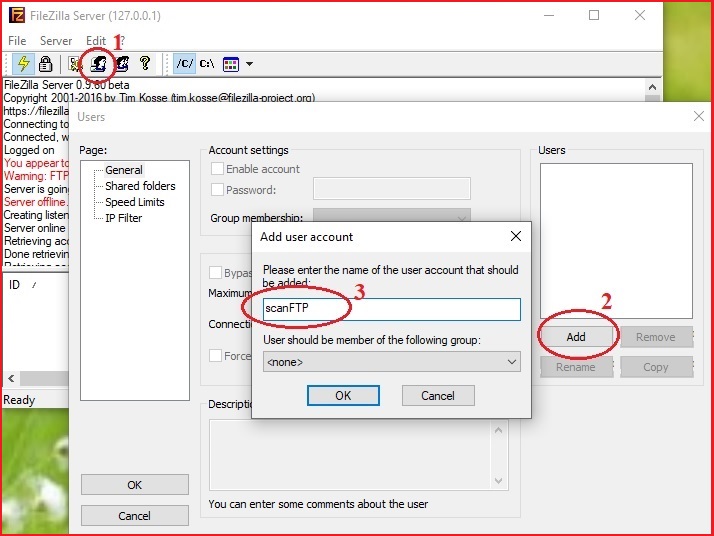Click description scrollbar up arrow
Image resolution: width=714 pixels, height=536 pixels.
click(x=499, y=430)
